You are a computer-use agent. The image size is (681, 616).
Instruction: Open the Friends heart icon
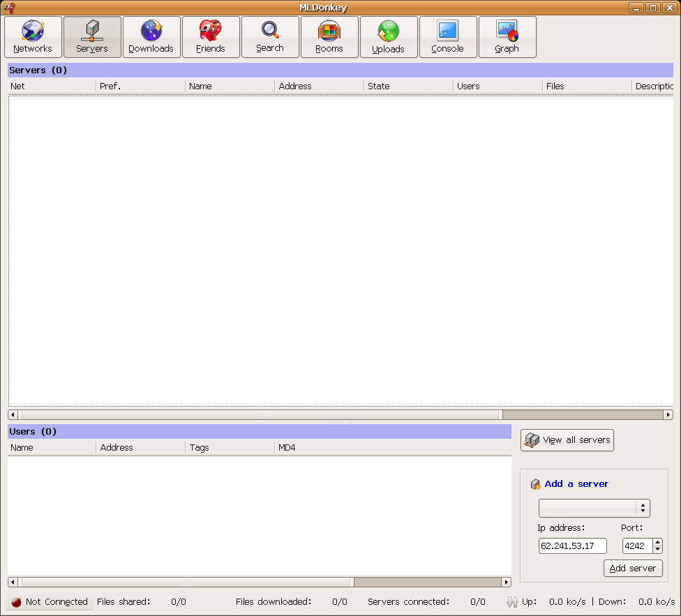click(210, 31)
